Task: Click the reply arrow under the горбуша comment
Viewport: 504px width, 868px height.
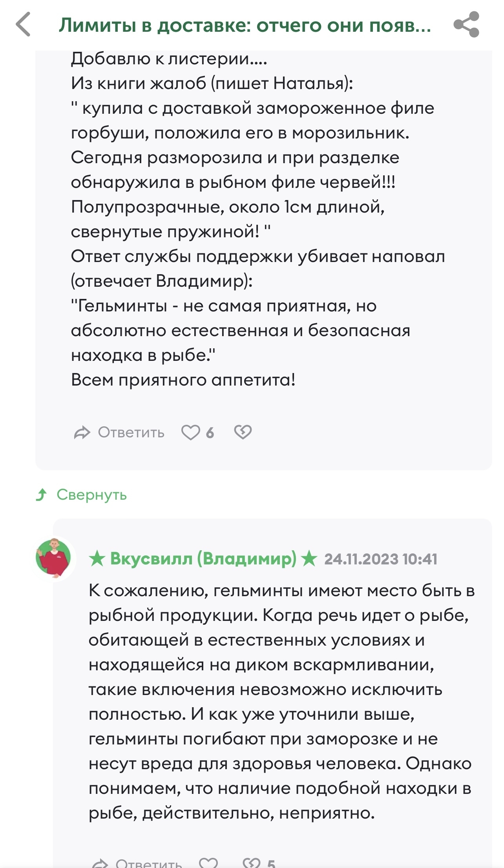Action: click(82, 433)
